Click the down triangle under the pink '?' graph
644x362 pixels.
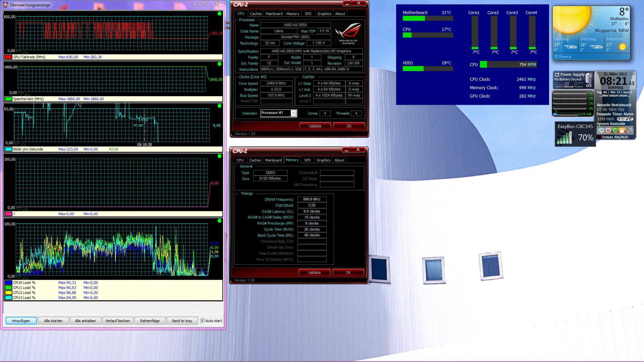tap(19, 209)
